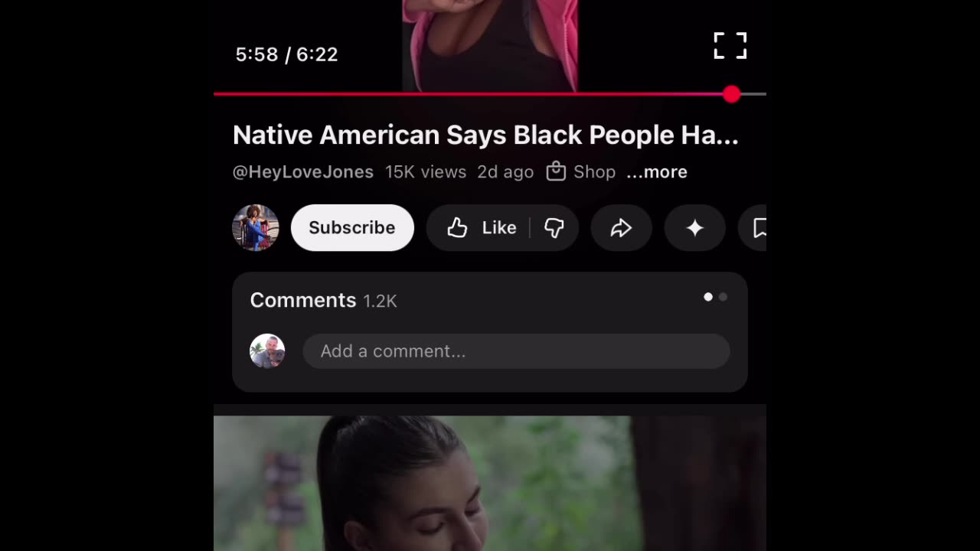Screen dimensions: 980x551
Task: Tap your profile avatar beside comment box
Action: tap(267, 351)
